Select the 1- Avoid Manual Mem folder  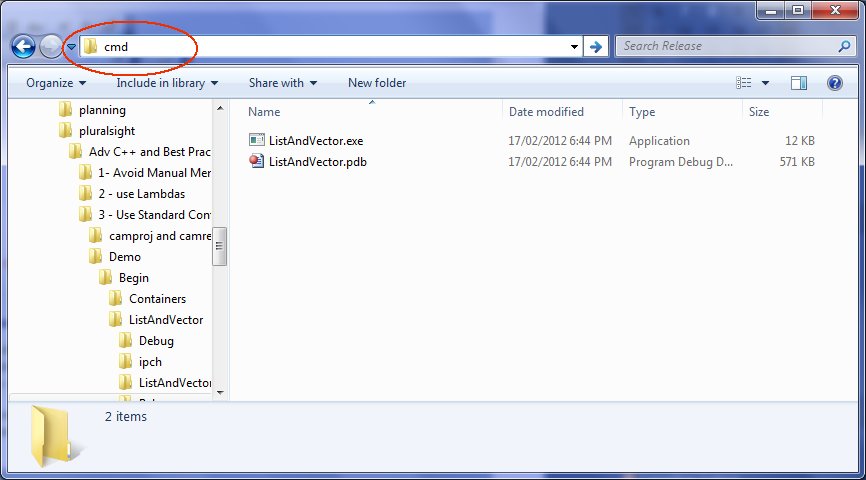click(155, 173)
